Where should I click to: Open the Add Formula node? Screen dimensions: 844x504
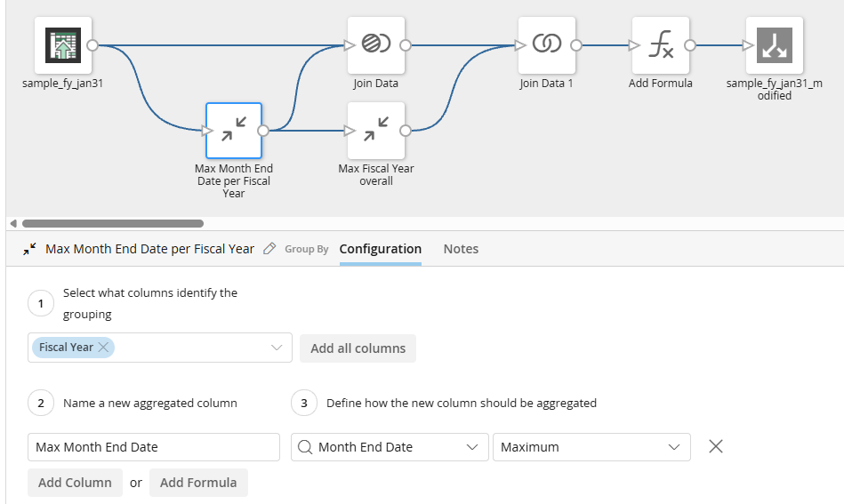click(x=660, y=45)
